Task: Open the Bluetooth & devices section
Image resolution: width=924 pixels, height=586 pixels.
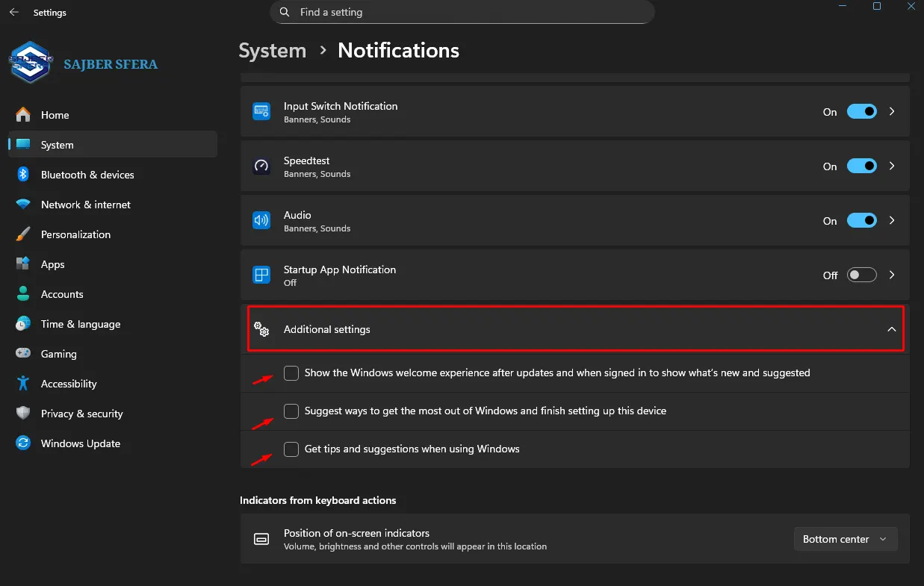Action: point(87,174)
